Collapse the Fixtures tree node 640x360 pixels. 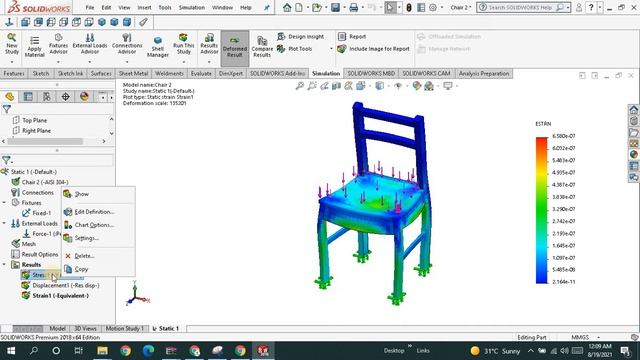pyautogui.click(x=4, y=202)
